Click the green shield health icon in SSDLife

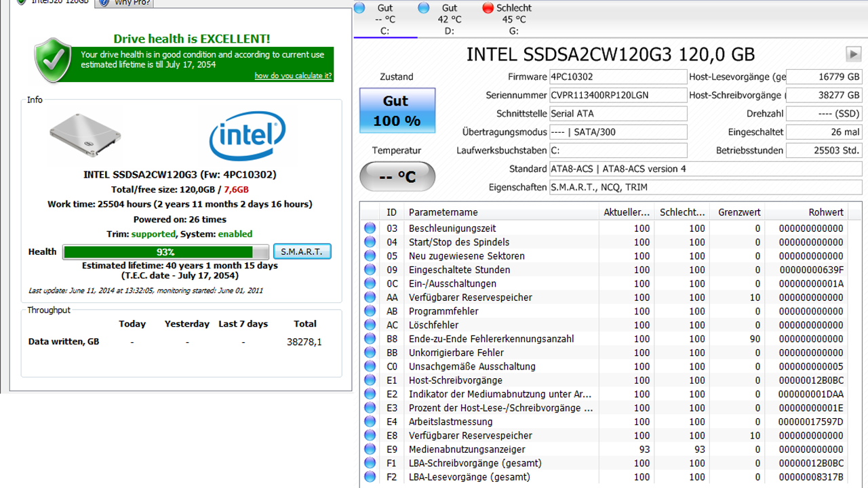(x=53, y=60)
